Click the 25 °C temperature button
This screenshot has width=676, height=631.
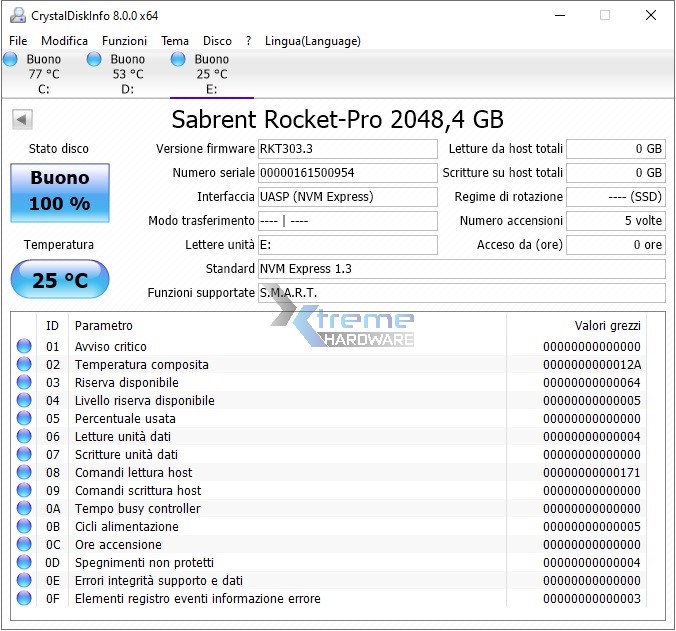60,280
